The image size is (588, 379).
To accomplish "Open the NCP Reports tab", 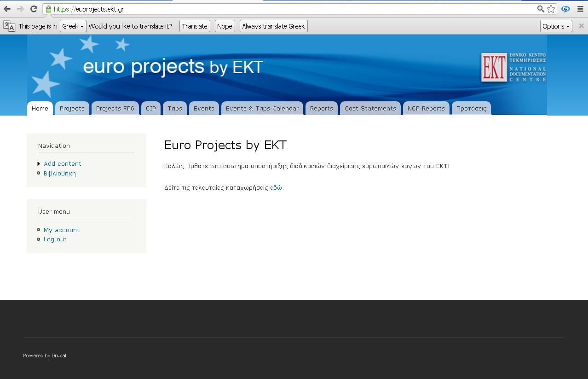I will point(426,108).
